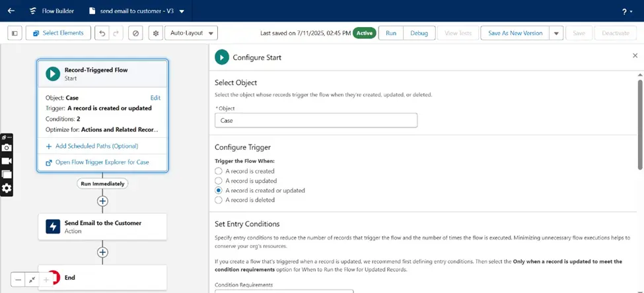Click the Select Elements button
Image resolution: width=644 pixels, height=293 pixels.
[58, 33]
